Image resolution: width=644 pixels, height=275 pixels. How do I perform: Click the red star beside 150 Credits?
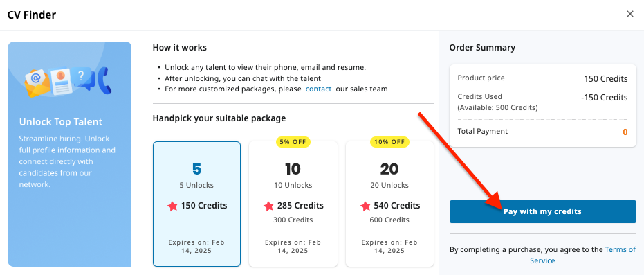(x=172, y=206)
